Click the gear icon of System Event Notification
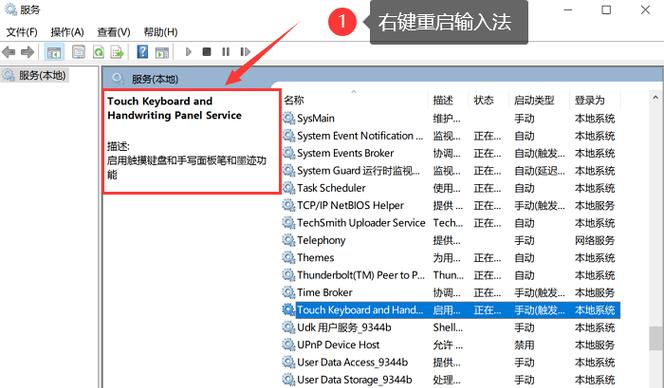 click(x=289, y=136)
